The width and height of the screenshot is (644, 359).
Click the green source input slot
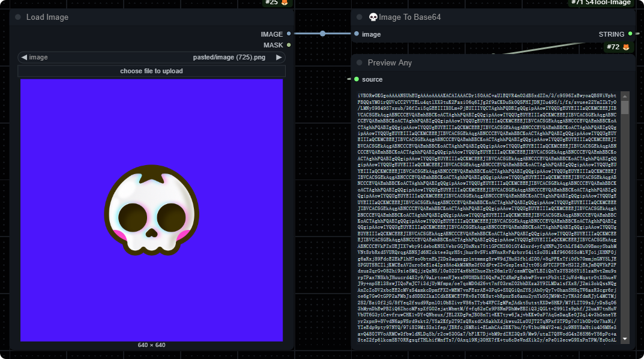click(x=357, y=79)
